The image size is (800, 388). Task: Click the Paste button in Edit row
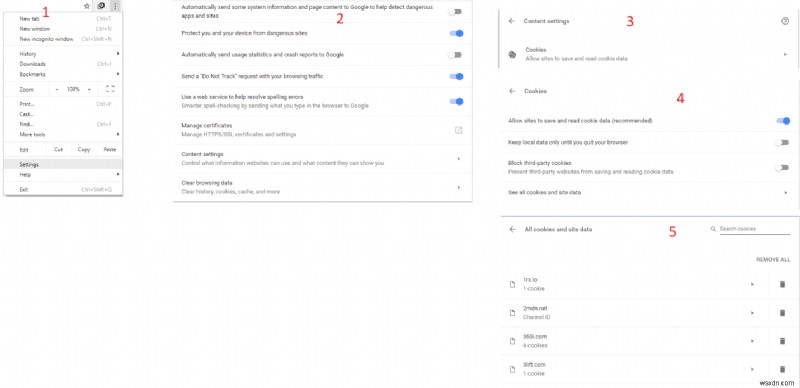click(x=110, y=150)
